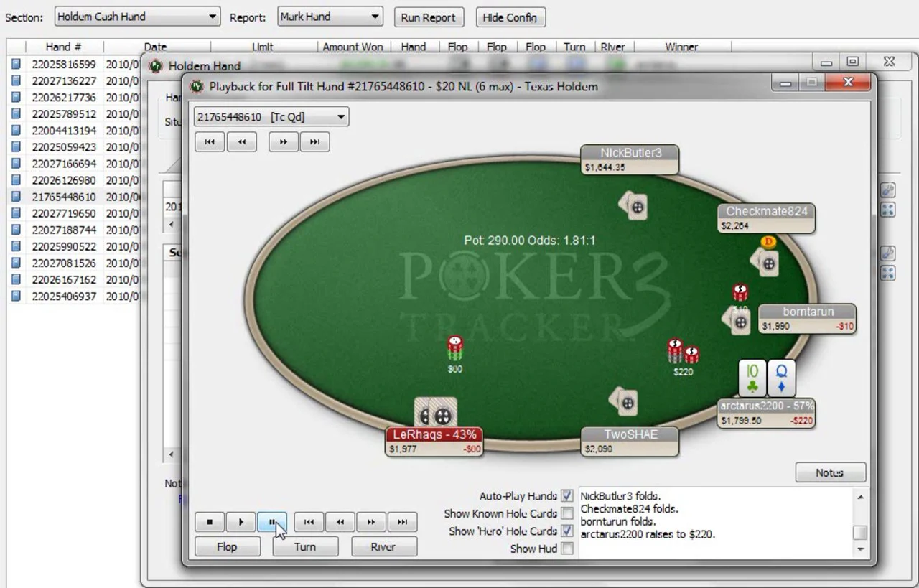Step forward one action in bottom controls

[x=371, y=522]
